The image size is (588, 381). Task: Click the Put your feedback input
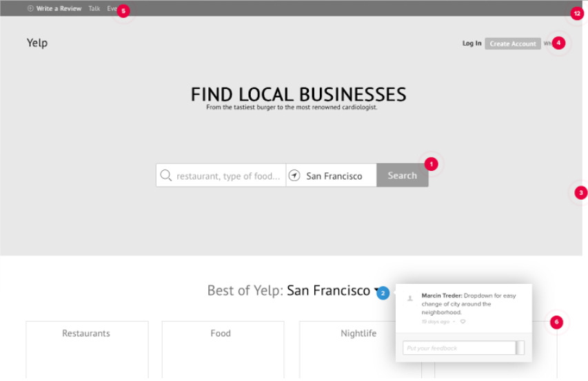[x=459, y=348]
